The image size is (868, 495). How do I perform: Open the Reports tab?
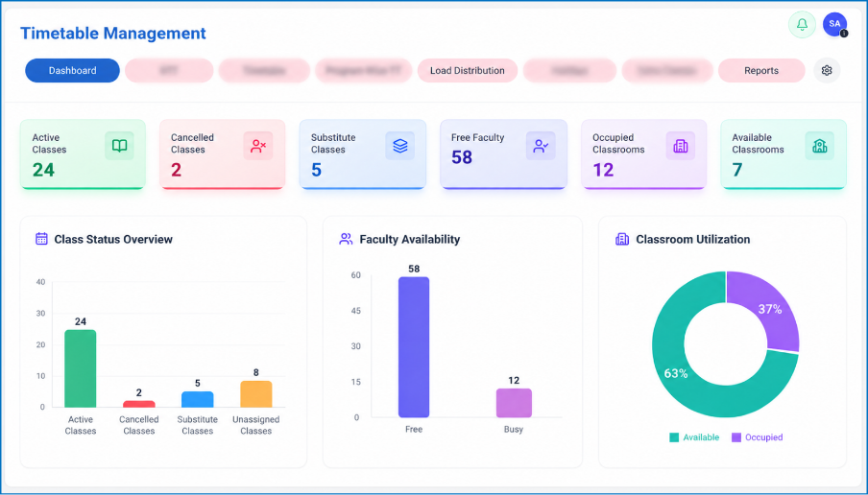(x=761, y=70)
